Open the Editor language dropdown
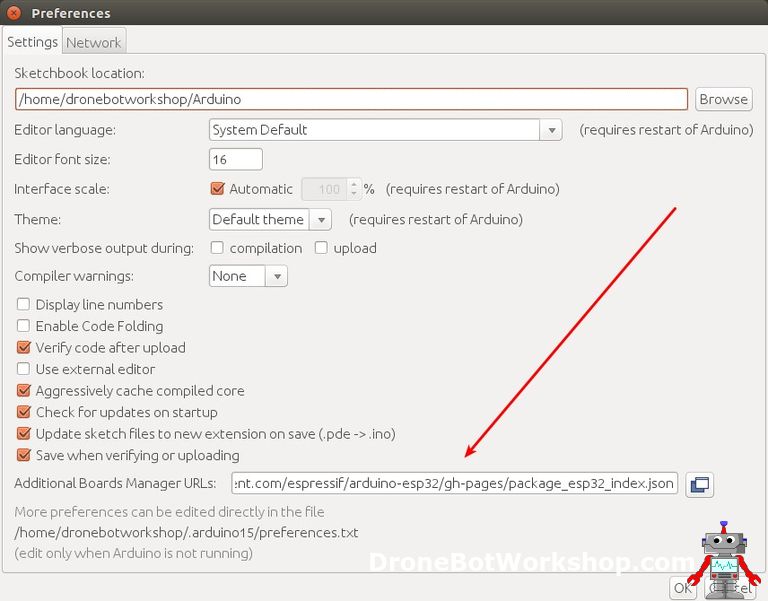Image resolution: width=768 pixels, height=601 pixels. 385,130
